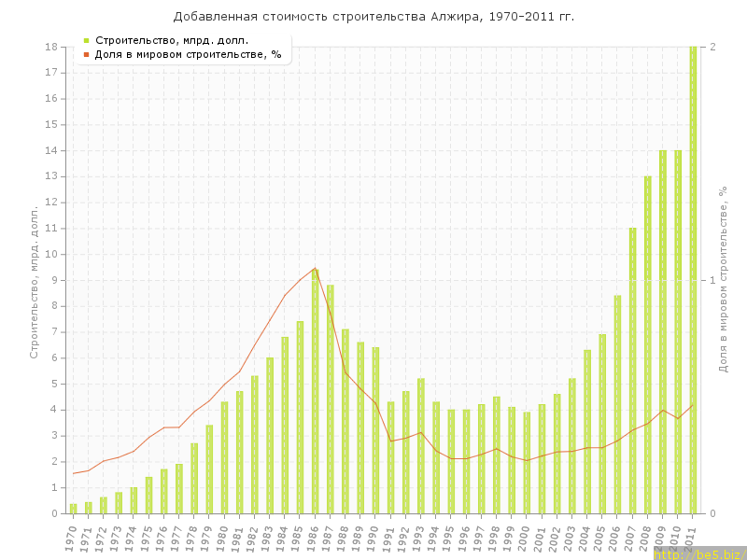Click the value 1 on the right axis
The width and height of the screenshot is (747, 560).
coord(712,280)
